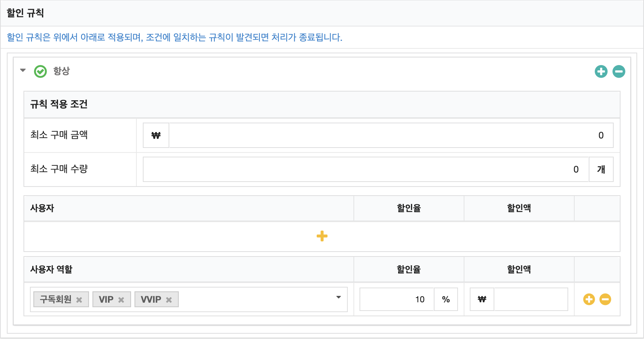Remove the VIP tag

121,300
